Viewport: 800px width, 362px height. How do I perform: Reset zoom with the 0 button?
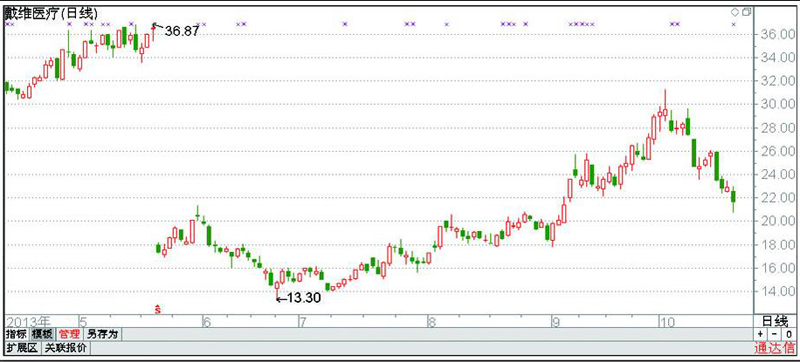pyautogui.click(x=788, y=334)
